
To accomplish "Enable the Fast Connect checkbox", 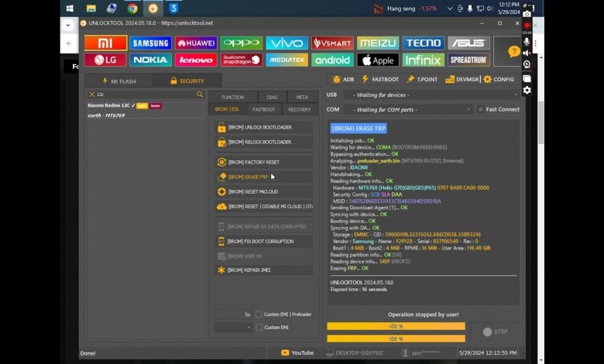I will click(x=481, y=109).
